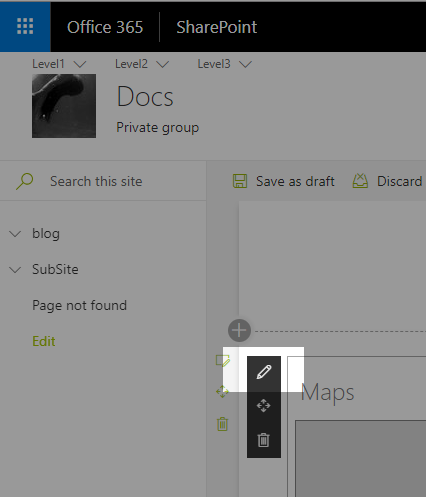Collapse the SubSite navigation chevron
This screenshot has width=426, height=497.
[x=15, y=269]
